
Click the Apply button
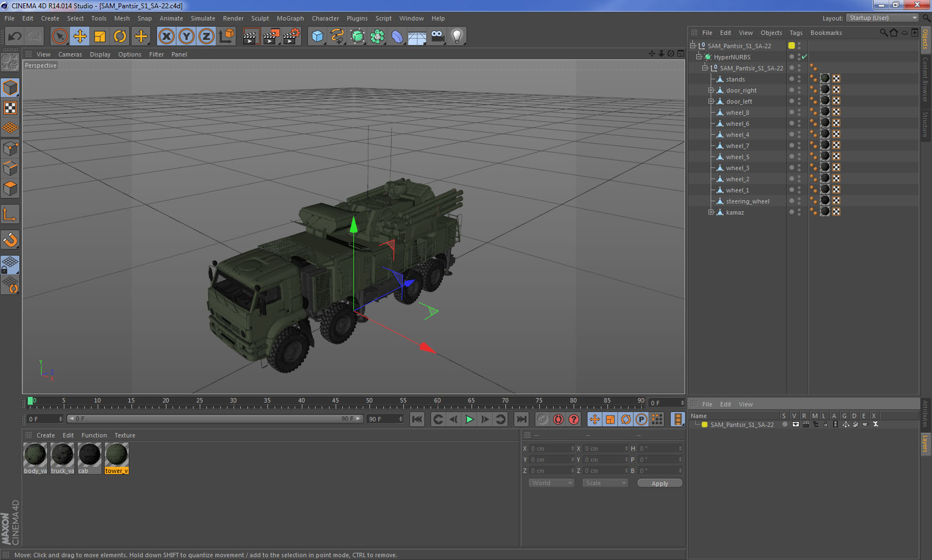tap(660, 483)
